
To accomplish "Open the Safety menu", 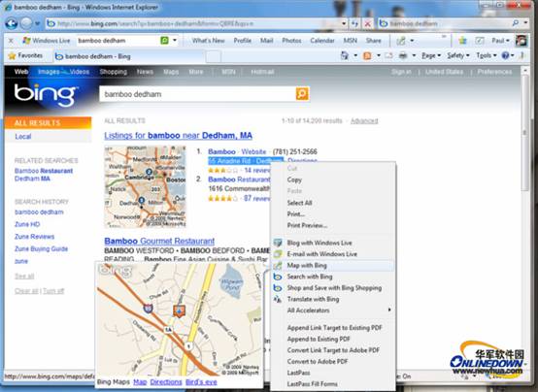I will [457, 55].
